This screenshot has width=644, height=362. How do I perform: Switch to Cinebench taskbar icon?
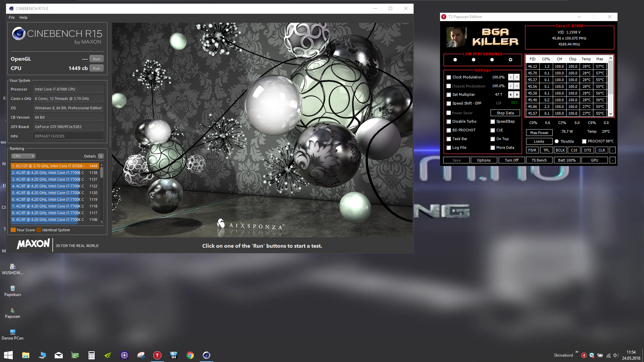206,355
